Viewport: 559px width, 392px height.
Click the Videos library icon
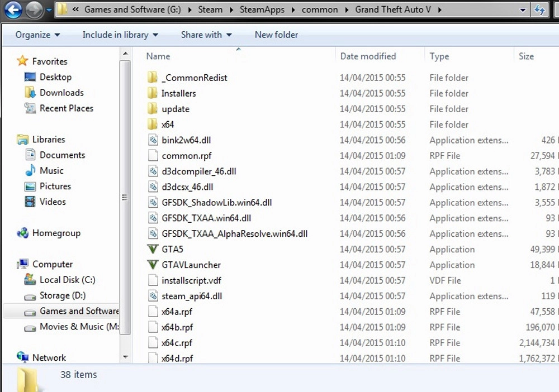30,202
